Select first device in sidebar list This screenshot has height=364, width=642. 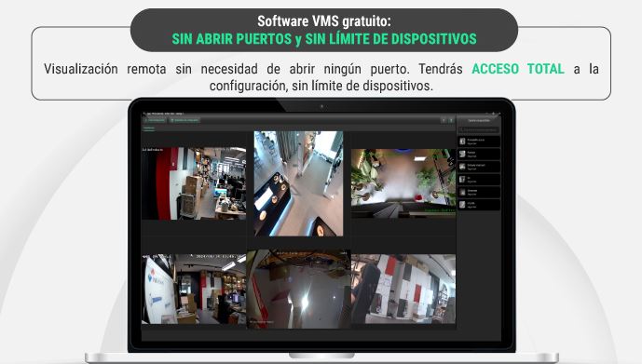[x=479, y=142]
